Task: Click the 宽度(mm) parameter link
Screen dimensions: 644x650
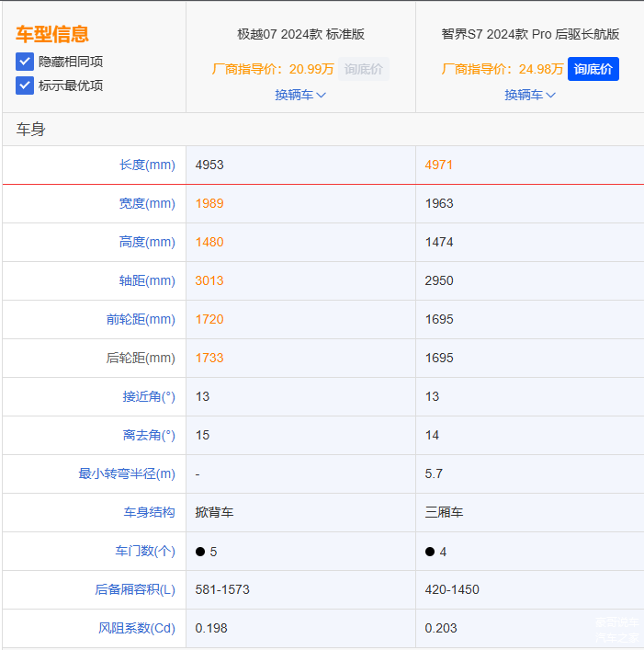Action: [x=147, y=203]
